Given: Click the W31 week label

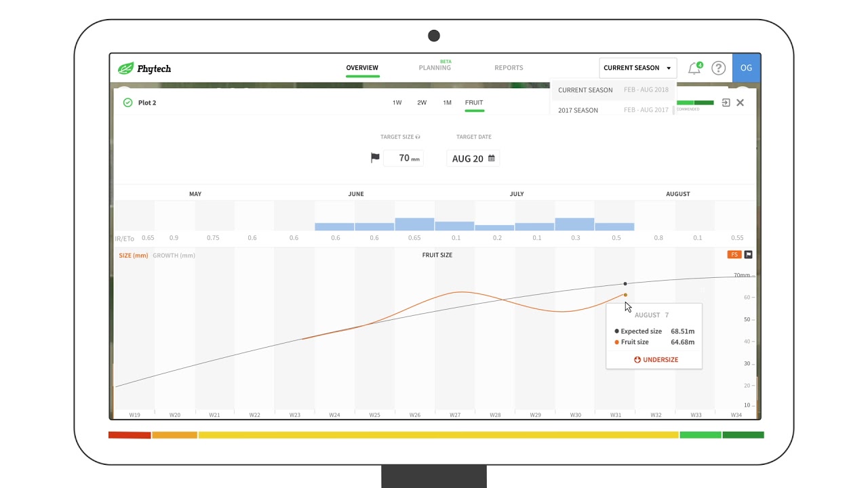Looking at the screenshot, I should tap(615, 415).
